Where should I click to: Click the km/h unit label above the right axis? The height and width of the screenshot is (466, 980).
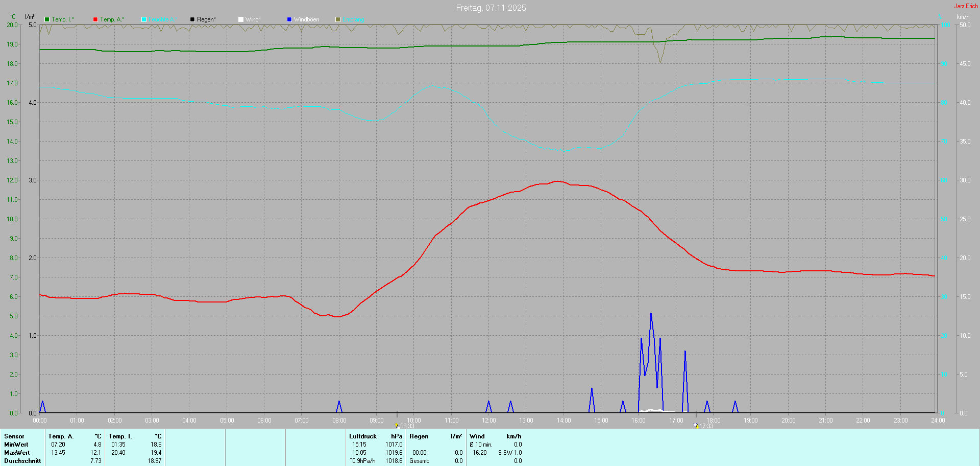tap(963, 17)
